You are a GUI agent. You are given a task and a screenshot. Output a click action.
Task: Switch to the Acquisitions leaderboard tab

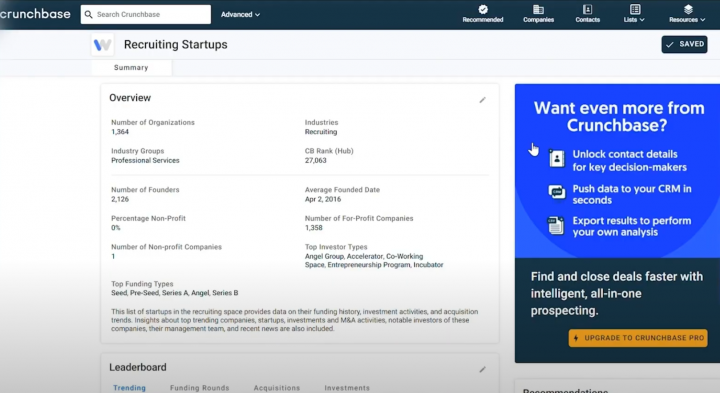(276, 388)
